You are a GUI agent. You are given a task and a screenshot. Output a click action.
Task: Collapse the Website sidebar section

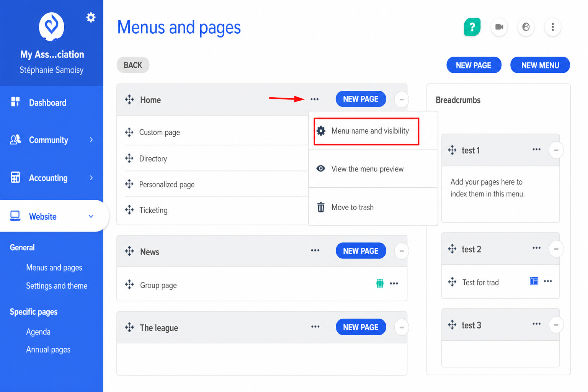[91, 216]
